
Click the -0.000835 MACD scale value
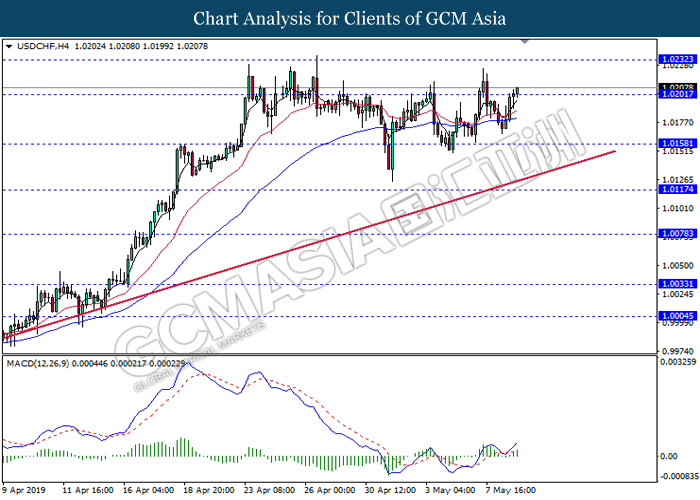point(679,476)
